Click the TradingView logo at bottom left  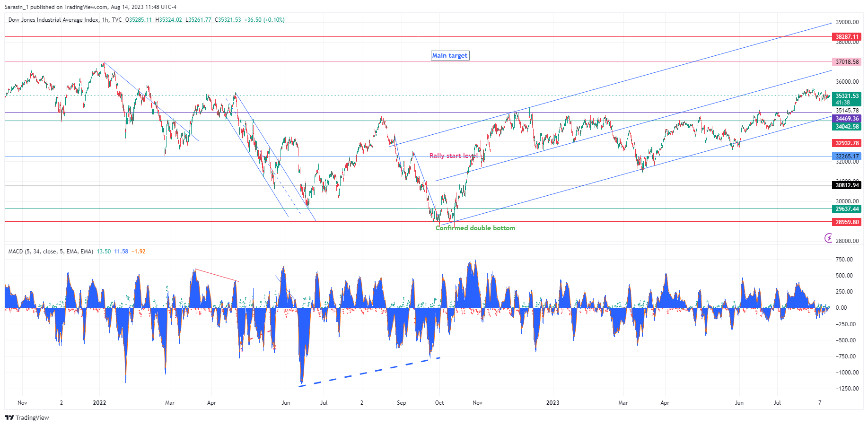pos(27,417)
